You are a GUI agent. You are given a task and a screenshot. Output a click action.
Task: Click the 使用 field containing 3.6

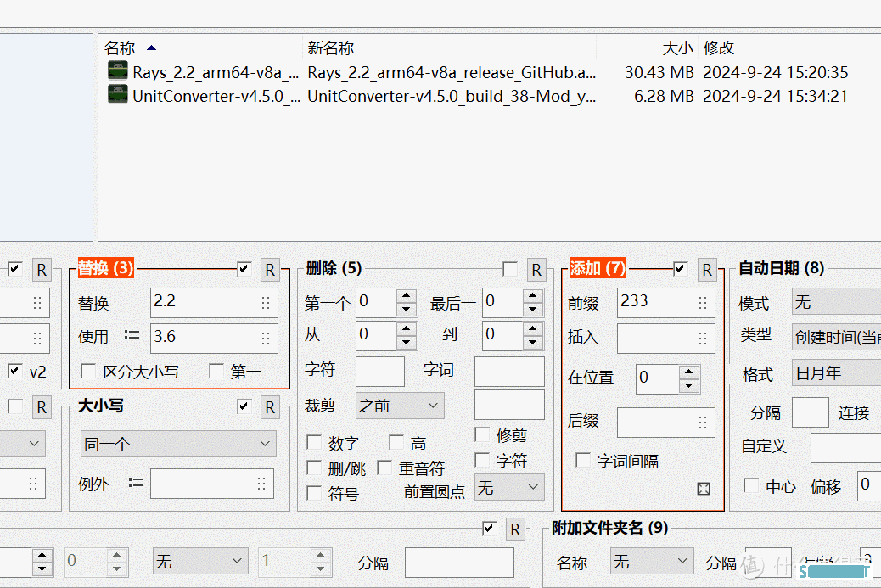click(x=214, y=338)
